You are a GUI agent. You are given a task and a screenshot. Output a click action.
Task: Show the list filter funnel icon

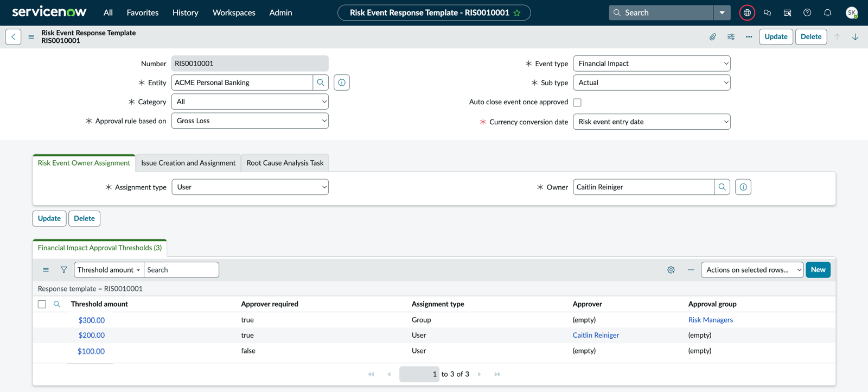pyautogui.click(x=63, y=270)
